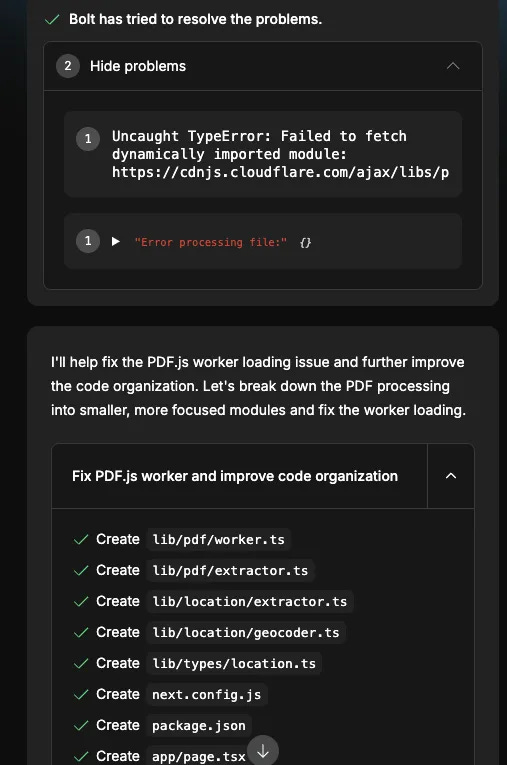Open lib/pdf/worker.ts file
507x765 pixels.
point(218,540)
